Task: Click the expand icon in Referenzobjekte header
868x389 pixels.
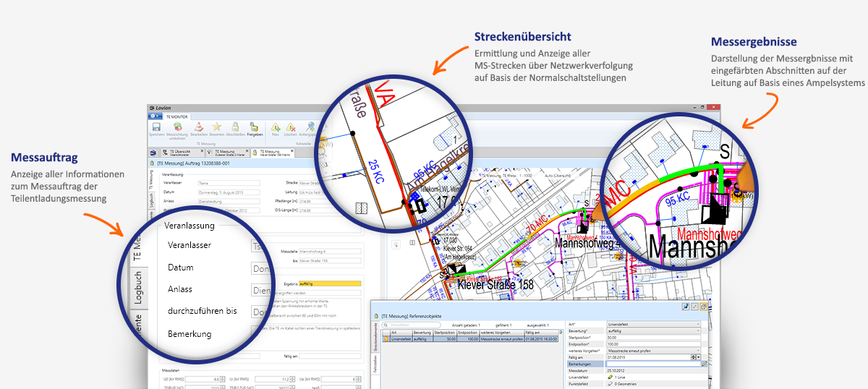Action: click(x=694, y=307)
